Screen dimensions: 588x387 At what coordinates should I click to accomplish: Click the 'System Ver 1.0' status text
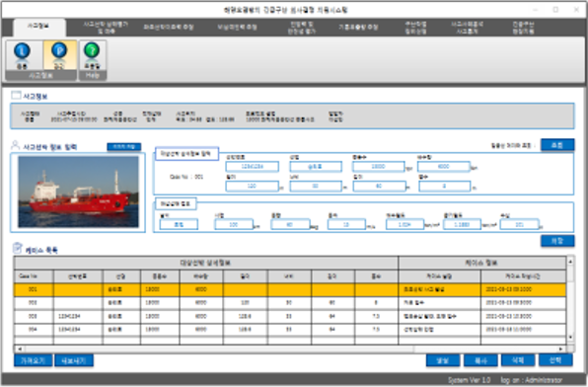[470, 380]
